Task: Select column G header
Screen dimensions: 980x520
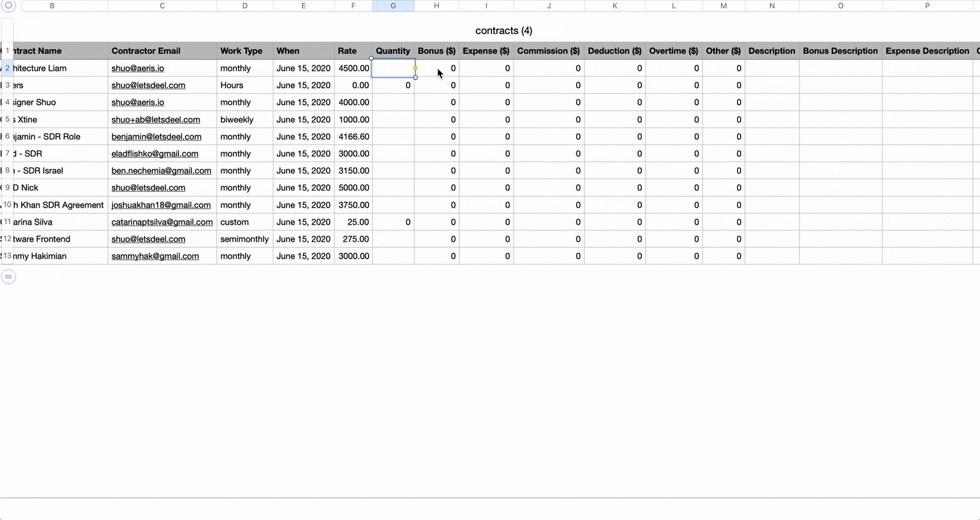Action: (x=393, y=5)
